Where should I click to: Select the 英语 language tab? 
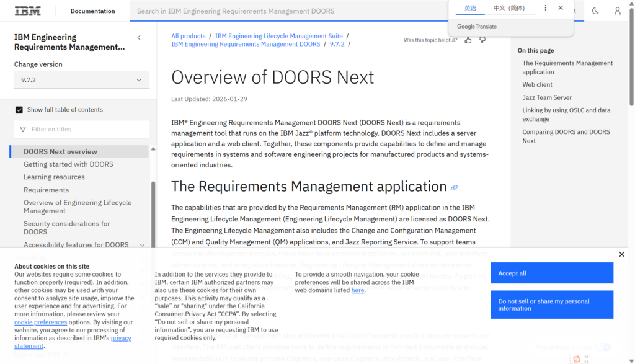(x=470, y=8)
